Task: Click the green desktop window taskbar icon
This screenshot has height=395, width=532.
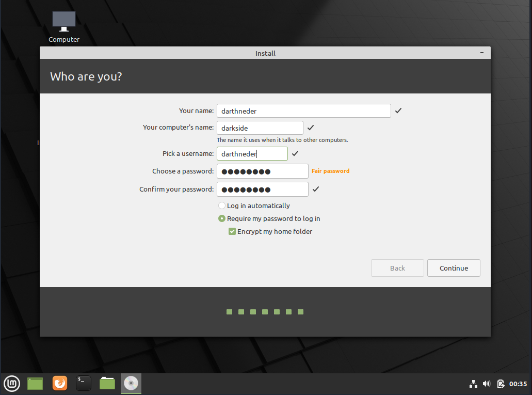Action: tap(35, 383)
